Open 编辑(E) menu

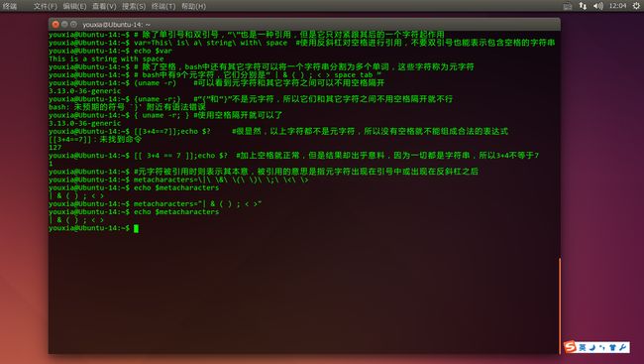[x=74, y=6]
